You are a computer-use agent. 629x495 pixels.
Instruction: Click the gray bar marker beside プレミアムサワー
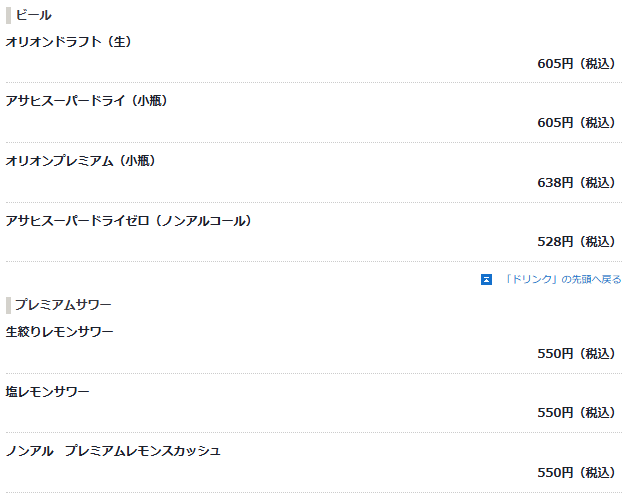[8, 305]
